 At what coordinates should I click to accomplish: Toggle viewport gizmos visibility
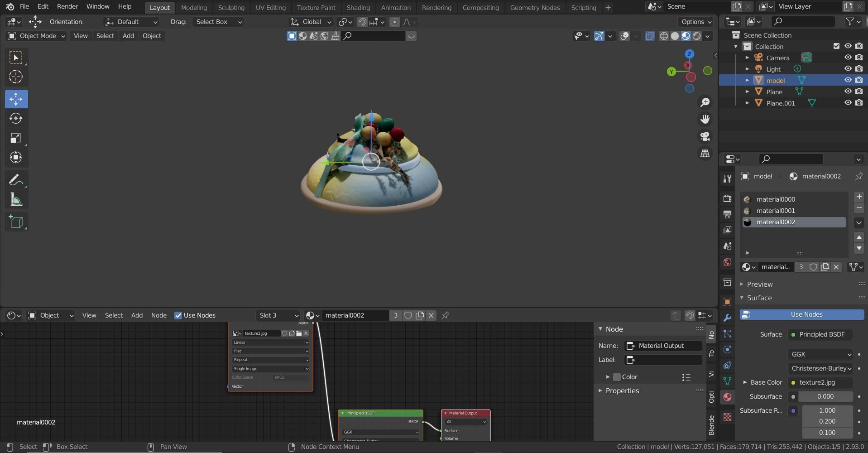(x=599, y=36)
